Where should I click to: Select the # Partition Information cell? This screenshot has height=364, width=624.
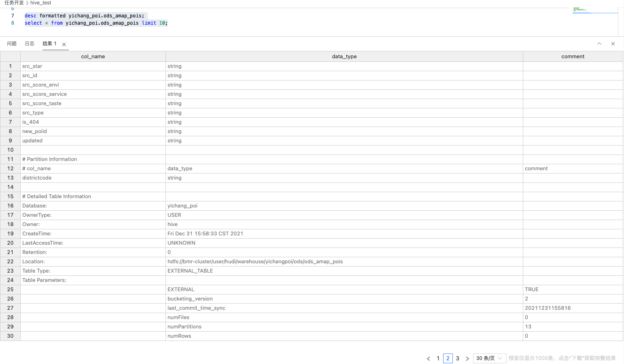[93, 159]
